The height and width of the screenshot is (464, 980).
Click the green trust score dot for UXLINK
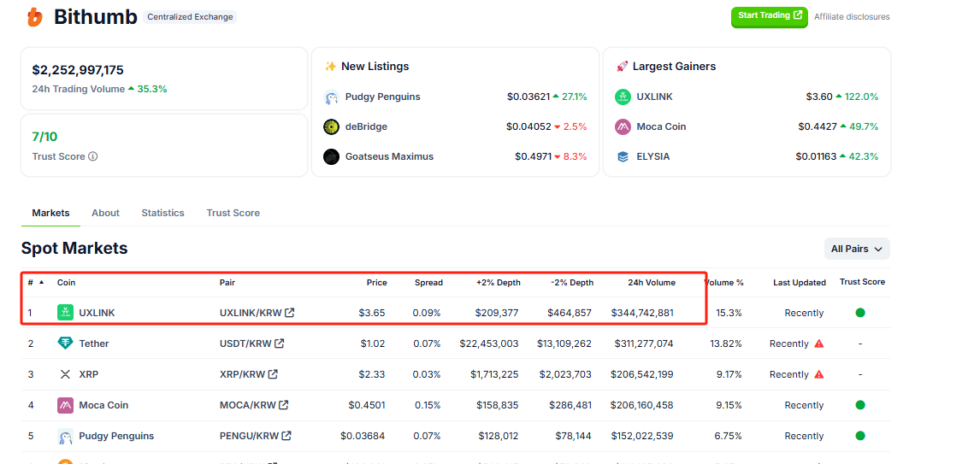pyautogui.click(x=860, y=314)
